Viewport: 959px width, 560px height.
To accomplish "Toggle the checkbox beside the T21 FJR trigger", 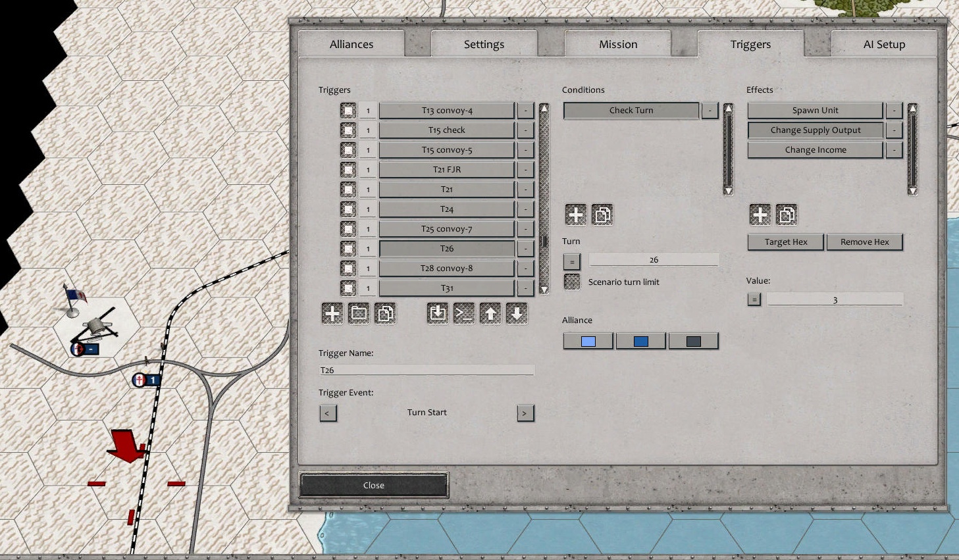I will pyautogui.click(x=348, y=169).
